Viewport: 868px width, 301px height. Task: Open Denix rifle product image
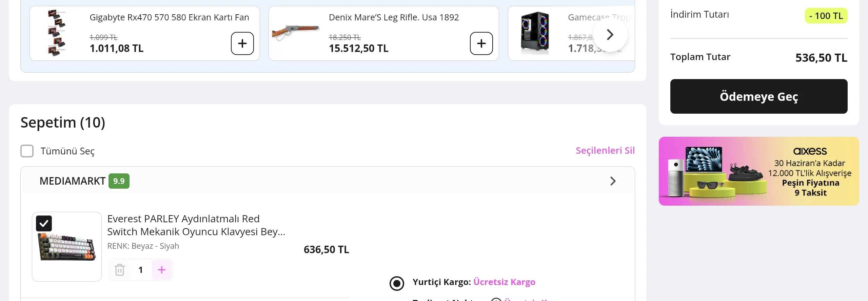tap(295, 33)
